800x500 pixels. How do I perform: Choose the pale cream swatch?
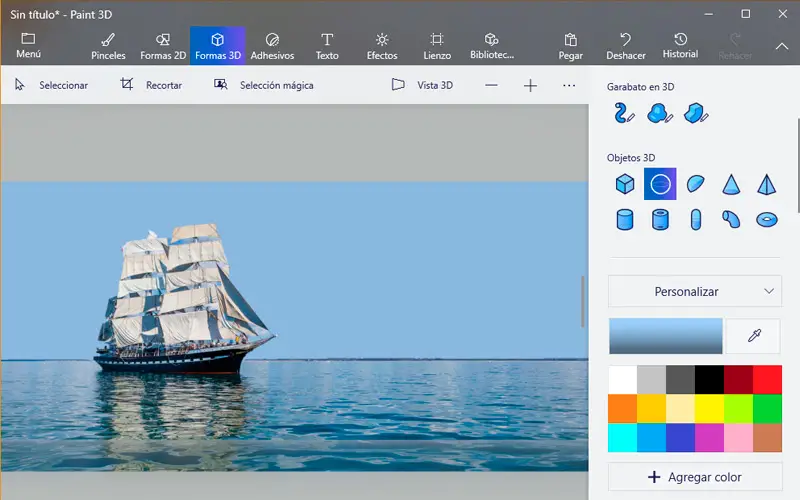point(680,408)
